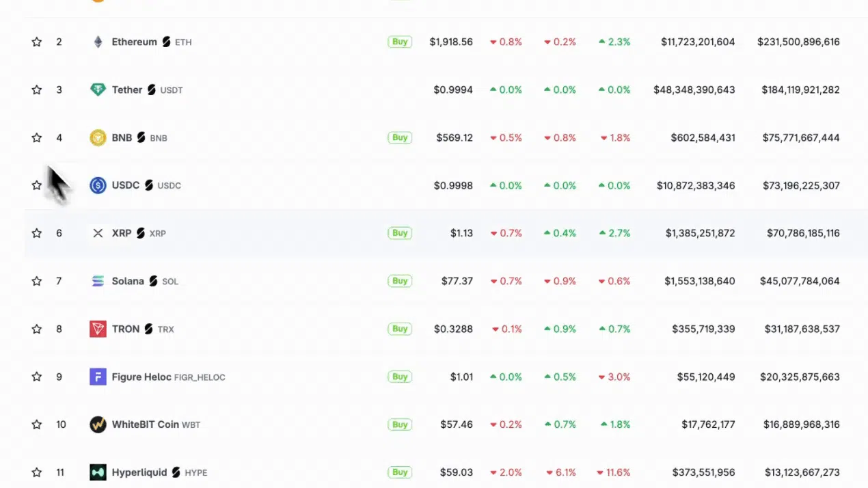Click USDC market cap $73,196,225,307

pyautogui.click(x=801, y=185)
